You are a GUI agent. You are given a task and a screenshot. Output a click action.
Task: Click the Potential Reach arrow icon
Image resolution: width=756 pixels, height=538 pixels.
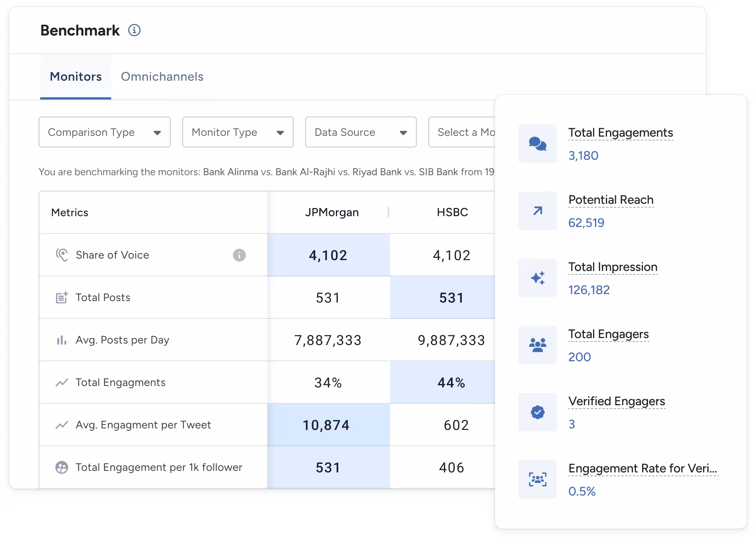[537, 211]
